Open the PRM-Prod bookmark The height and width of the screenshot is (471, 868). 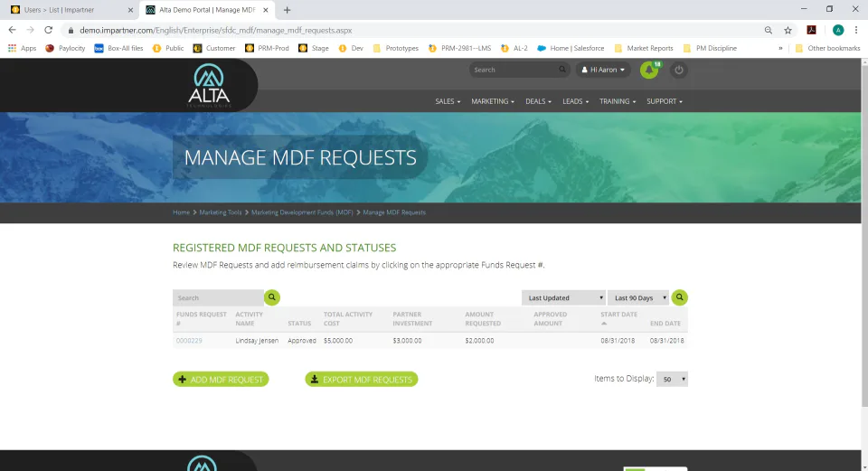pos(267,48)
